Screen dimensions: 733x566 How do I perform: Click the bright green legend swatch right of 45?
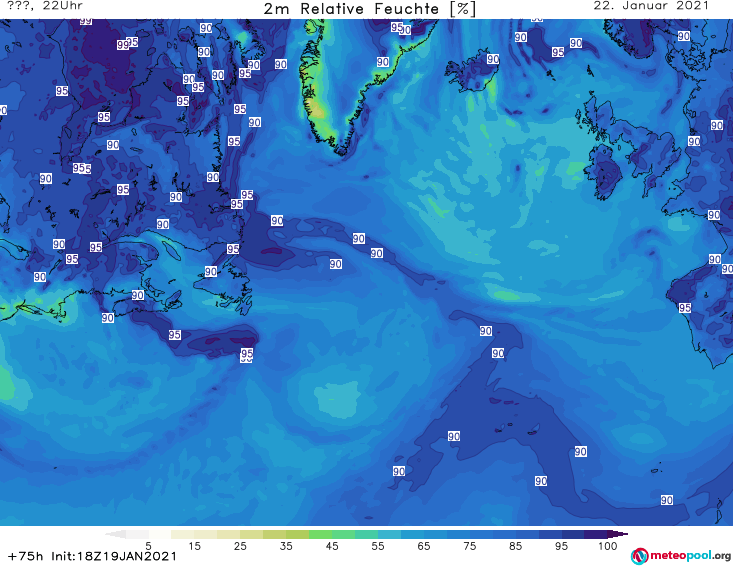coord(343,534)
